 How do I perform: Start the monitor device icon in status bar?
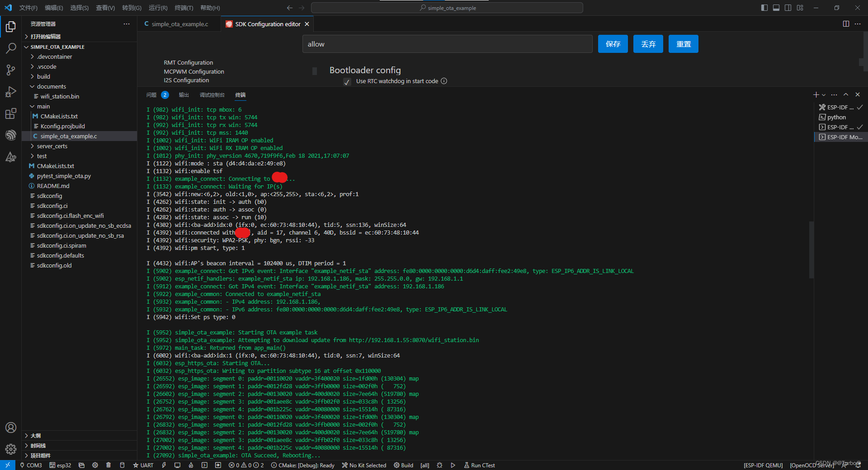point(178,465)
